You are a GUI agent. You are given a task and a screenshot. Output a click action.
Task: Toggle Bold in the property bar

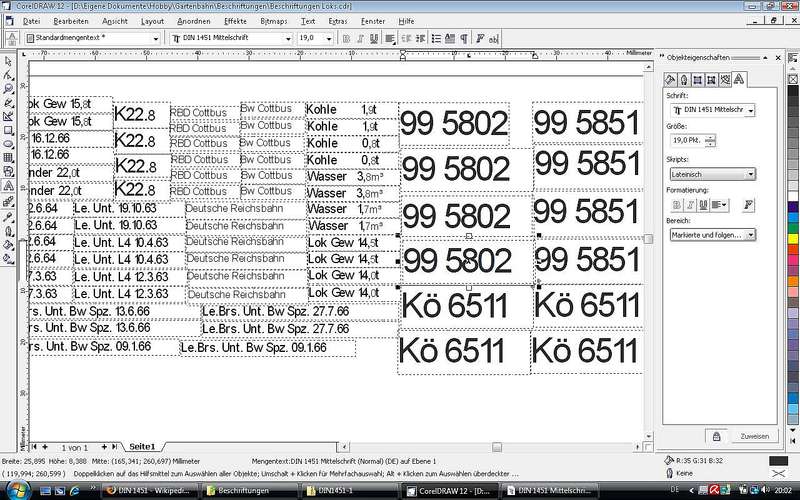coord(346,38)
